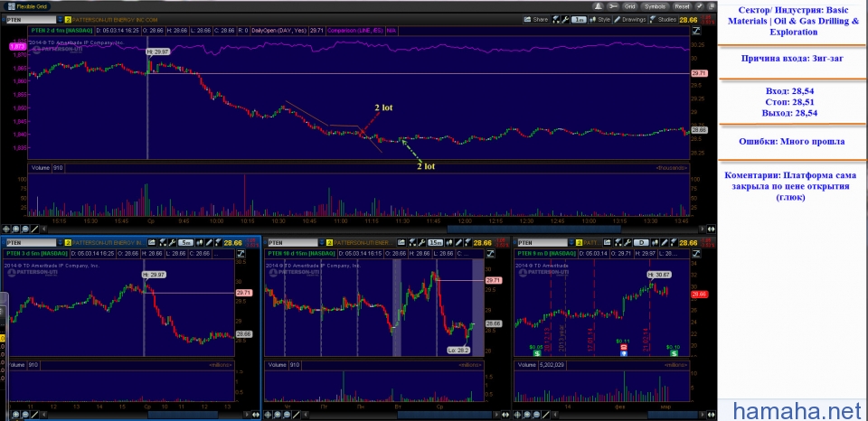Image resolution: width=868 pixels, height=421 pixels.
Task: Click share icon in 5m chart toolbar
Action: pos(152,242)
